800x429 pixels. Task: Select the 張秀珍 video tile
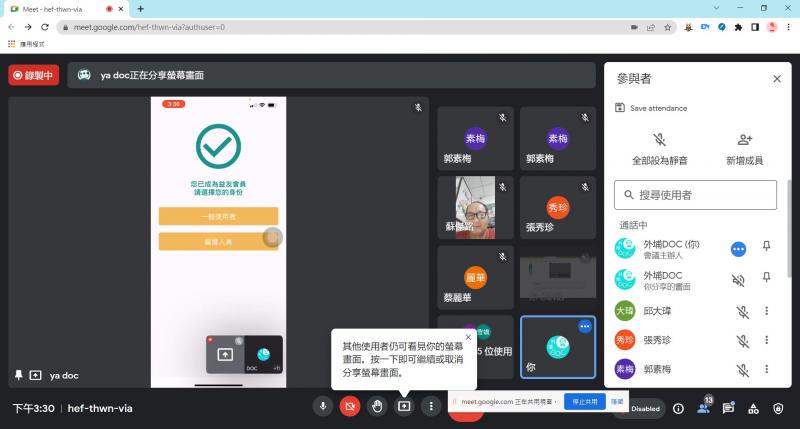(557, 207)
